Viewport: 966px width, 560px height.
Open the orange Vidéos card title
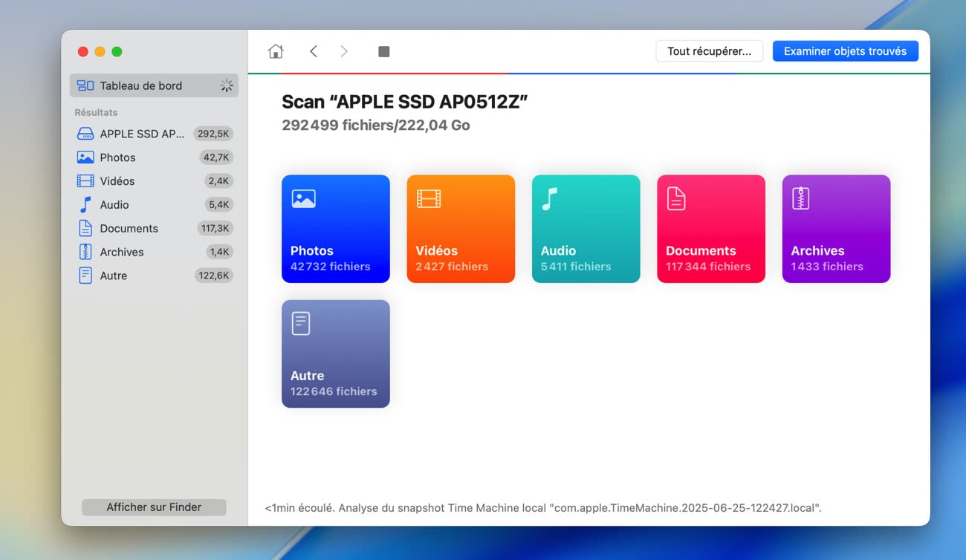[x=437, y=251]
